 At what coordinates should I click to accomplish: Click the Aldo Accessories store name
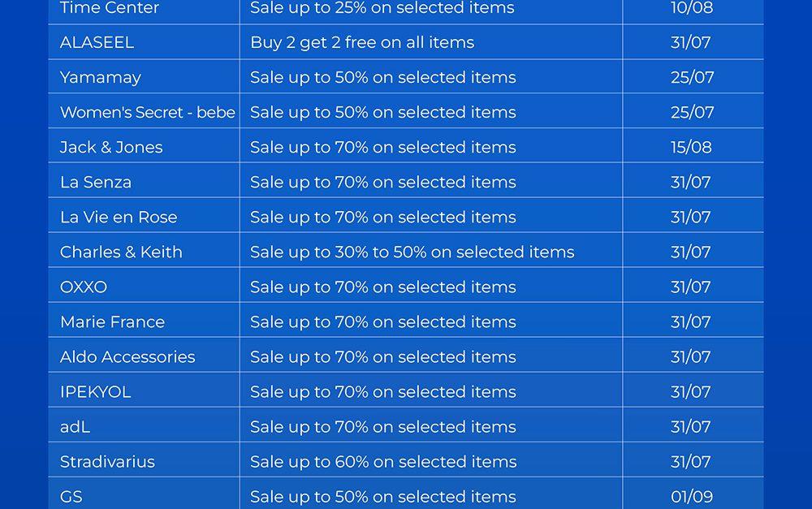pos(127,356)
